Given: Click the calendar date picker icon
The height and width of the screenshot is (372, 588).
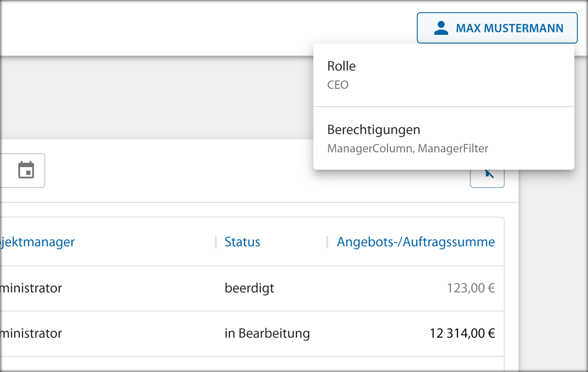Looking at the screenshot, I should coord(26,170).
